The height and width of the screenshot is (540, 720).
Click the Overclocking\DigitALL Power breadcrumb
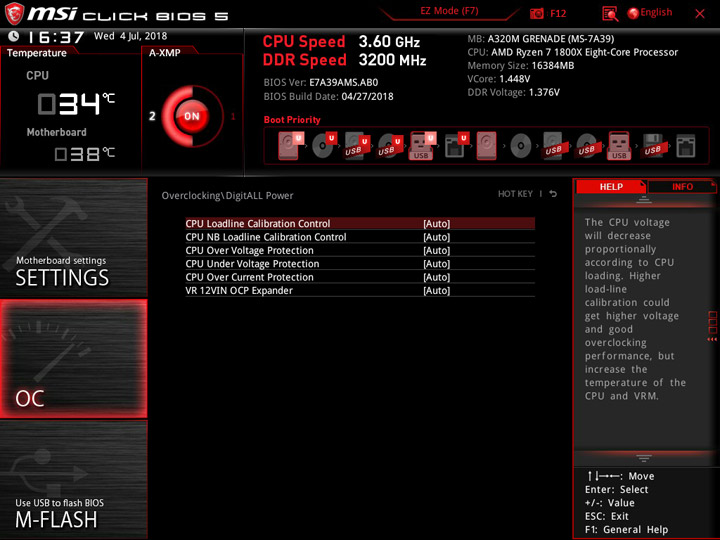tap(227, 196)
